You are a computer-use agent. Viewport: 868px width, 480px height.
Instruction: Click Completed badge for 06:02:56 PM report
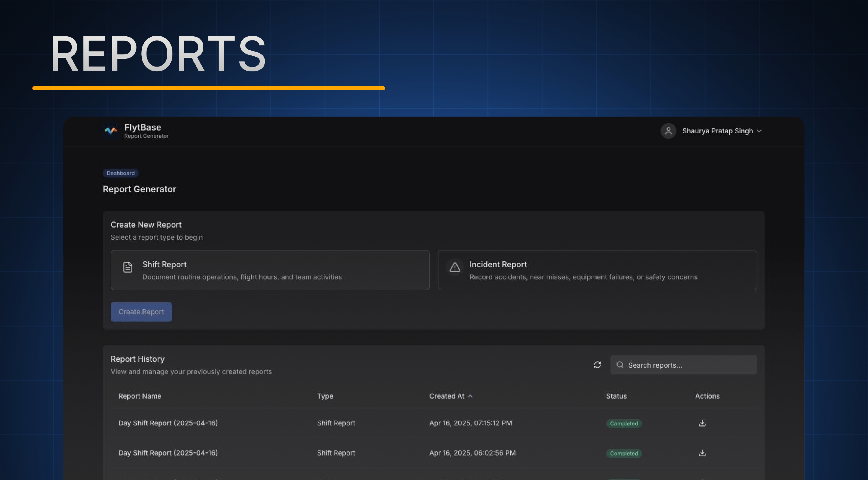[x=624, y=453]
